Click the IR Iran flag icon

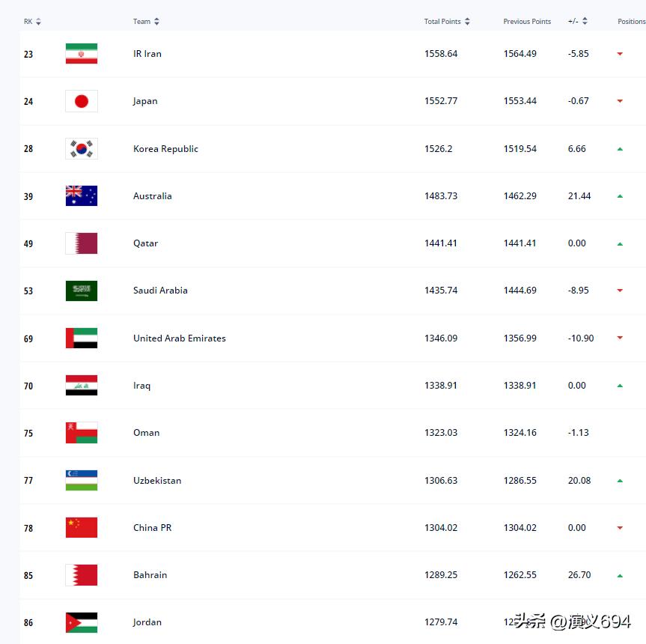point(81,53)
